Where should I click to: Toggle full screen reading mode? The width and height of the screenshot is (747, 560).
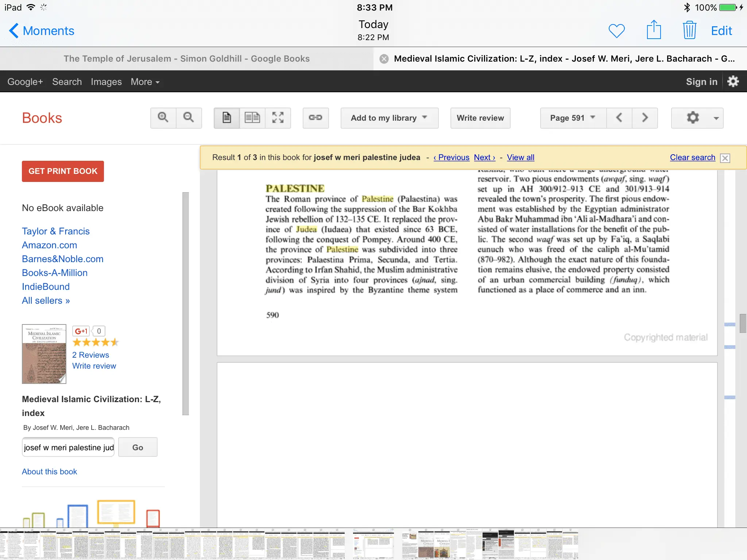point(278,118)
